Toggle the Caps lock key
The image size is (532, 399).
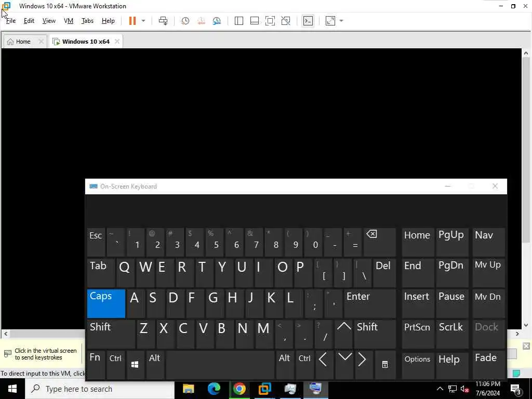tap(106, 303)
